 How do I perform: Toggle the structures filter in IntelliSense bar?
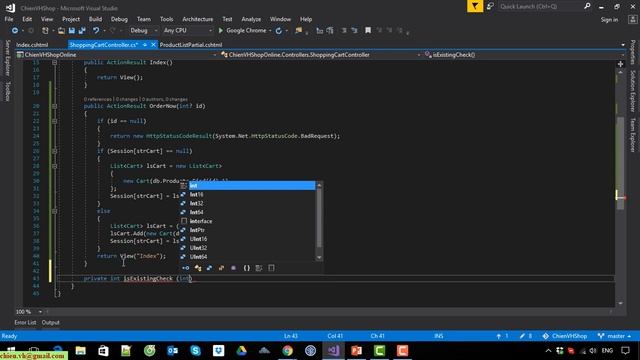(x=209, y=268)
